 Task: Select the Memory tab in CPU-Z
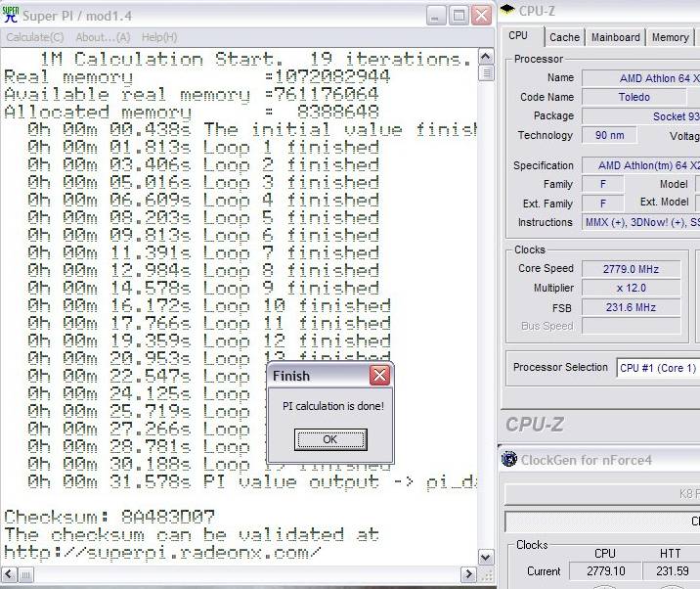[670, 37]
